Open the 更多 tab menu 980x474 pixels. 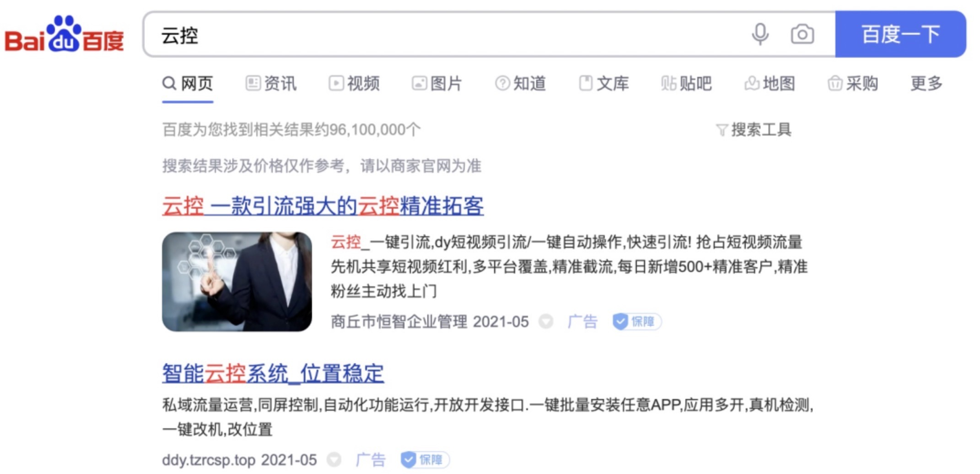[926, 83]
